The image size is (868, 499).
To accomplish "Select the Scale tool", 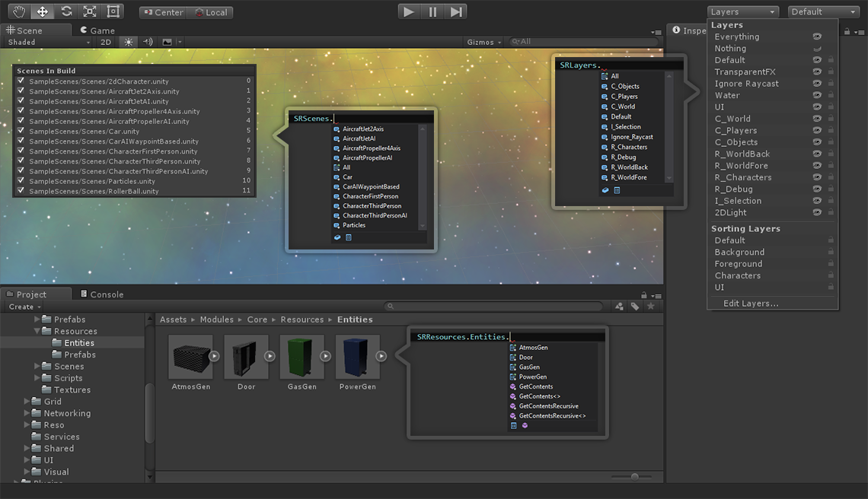I will (x=90, y=11).
